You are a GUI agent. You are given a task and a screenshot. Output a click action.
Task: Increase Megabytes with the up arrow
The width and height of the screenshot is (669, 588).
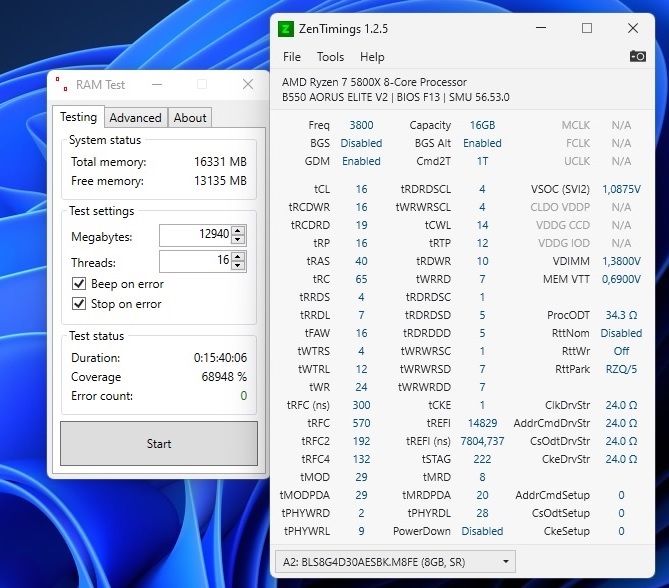point(238,230)
